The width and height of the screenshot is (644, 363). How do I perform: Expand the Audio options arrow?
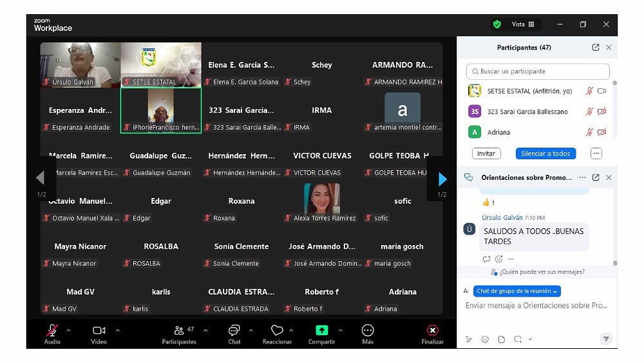coord(69,331)
